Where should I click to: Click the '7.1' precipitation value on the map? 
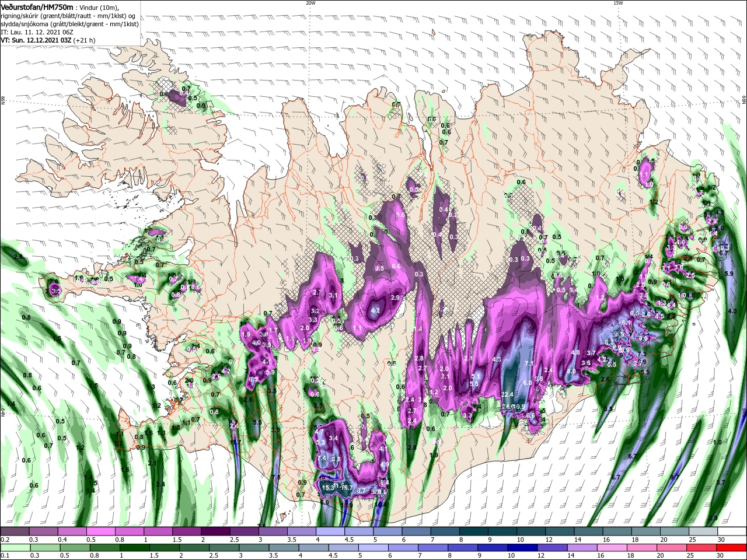click(x=530, y=364)
